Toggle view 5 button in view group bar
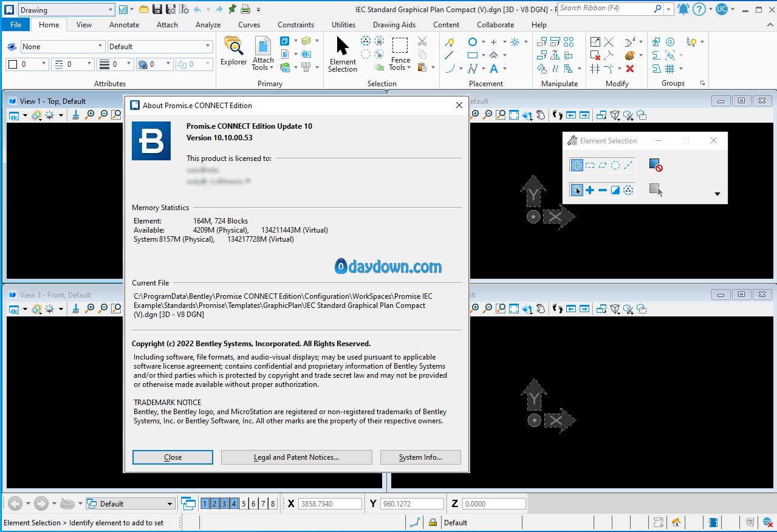 click(x=244, y=503)
